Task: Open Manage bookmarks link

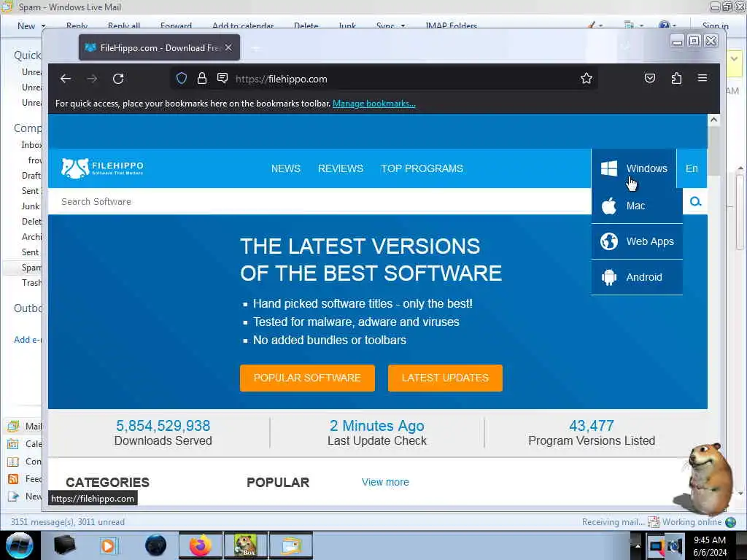Action: coord(374,104)
